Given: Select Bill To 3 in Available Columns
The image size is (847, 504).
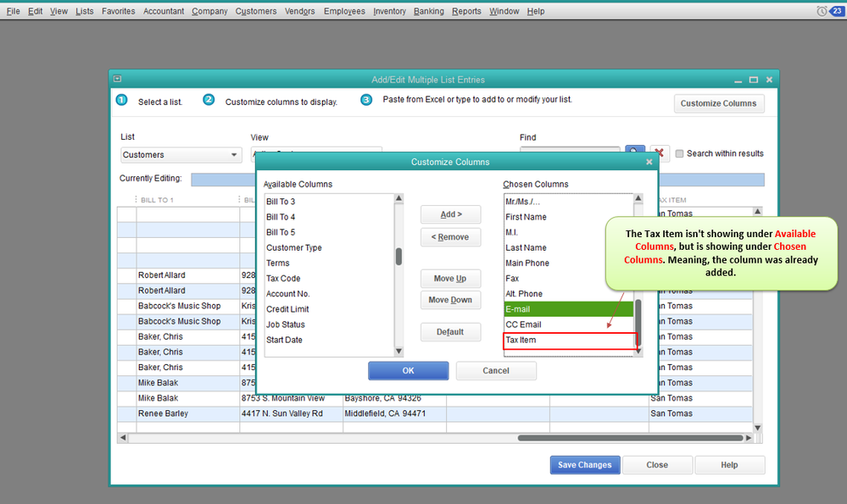Looking at the screenshot, I should point(330,202).
